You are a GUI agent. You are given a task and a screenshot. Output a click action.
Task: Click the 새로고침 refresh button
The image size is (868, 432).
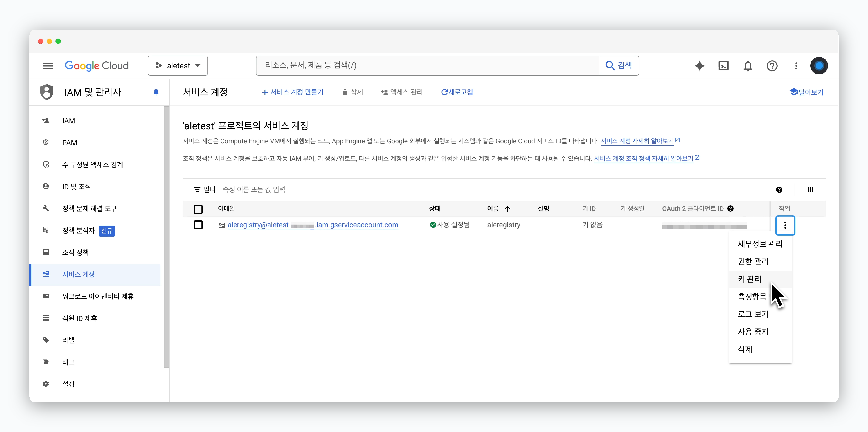click(457, 92)
